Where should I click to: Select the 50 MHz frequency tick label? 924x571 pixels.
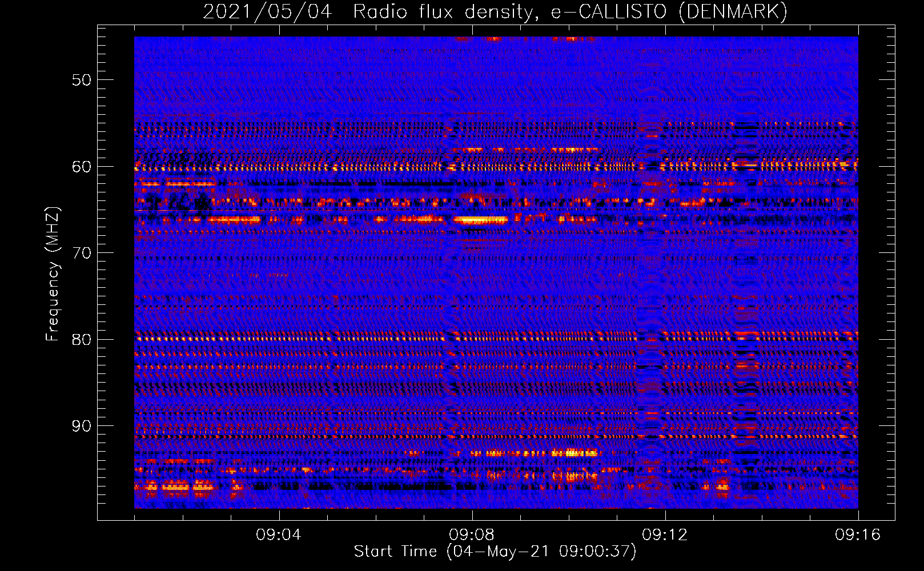82,80
